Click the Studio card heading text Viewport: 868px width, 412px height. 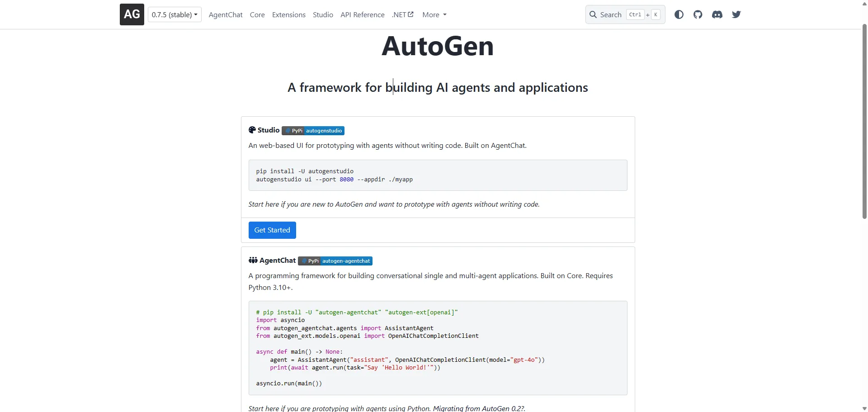point(269,130)
